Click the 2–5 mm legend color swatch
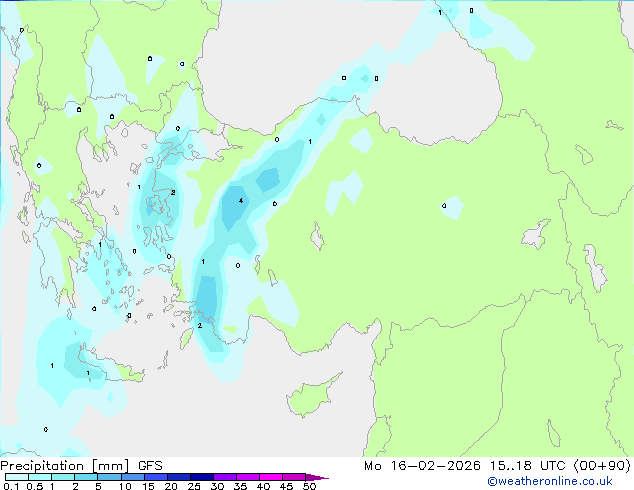The image size is (634, 490). pyautogui.click(x=86, y=477)
